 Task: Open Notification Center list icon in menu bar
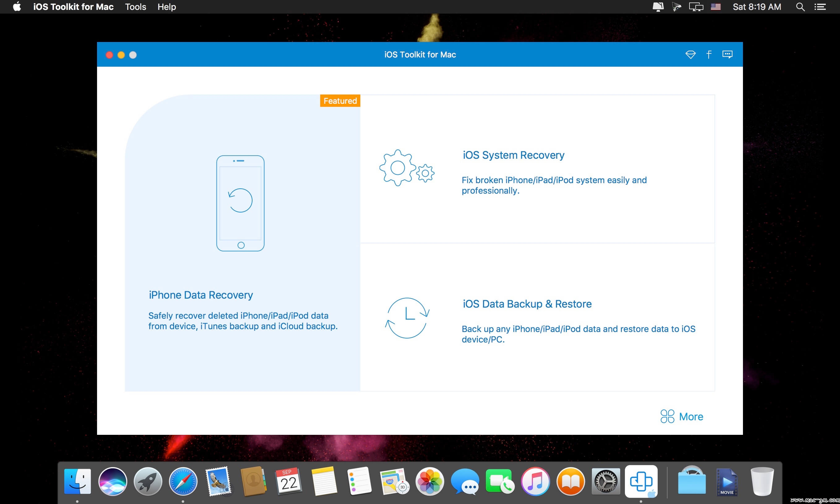coord(820,7)
